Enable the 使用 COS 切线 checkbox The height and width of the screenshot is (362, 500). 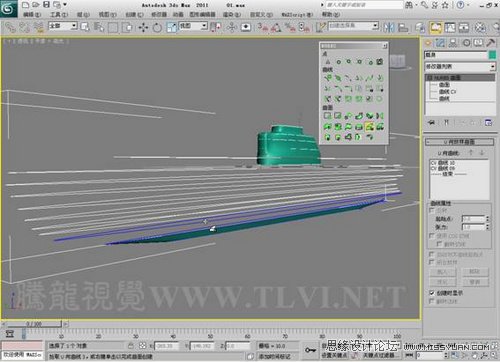[432, 235]
